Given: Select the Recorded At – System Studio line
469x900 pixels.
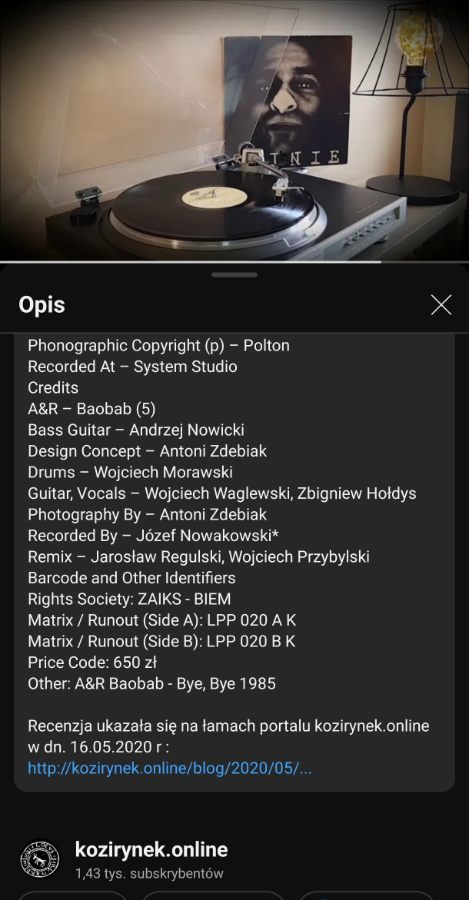Looking at the screenshot, I should pyautogui.click(x=132, y=366).
